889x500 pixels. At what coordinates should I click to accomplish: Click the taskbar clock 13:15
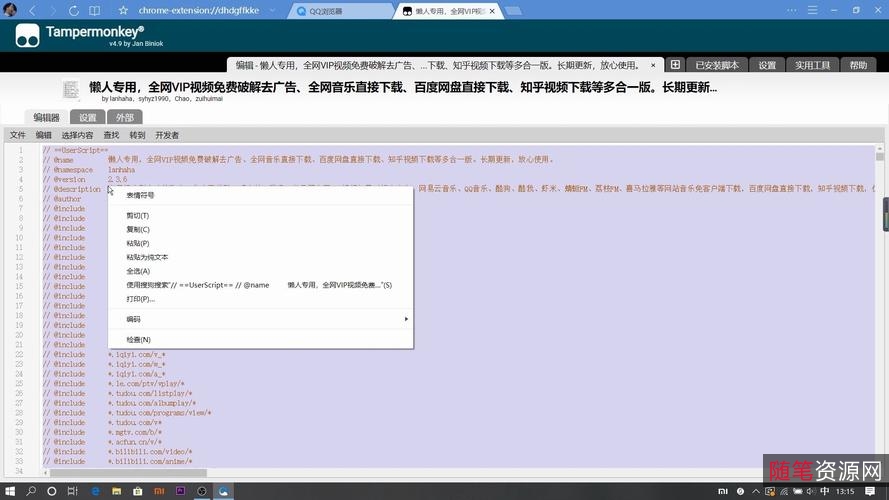[845, 491]
